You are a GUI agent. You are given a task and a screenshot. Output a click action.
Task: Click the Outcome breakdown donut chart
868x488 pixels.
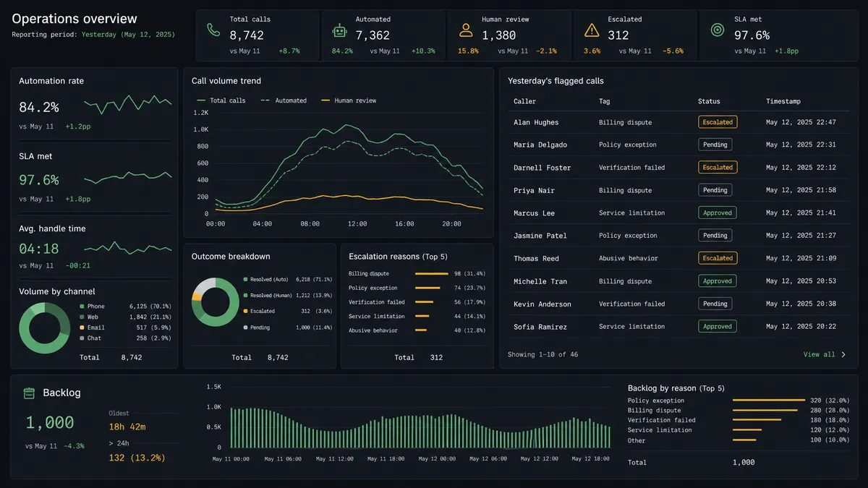click(x=216, y=301)
